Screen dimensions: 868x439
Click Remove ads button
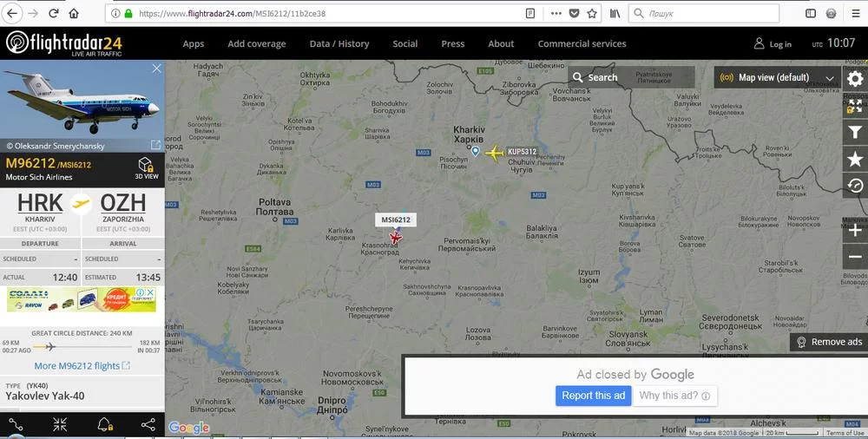coord(829,342)
